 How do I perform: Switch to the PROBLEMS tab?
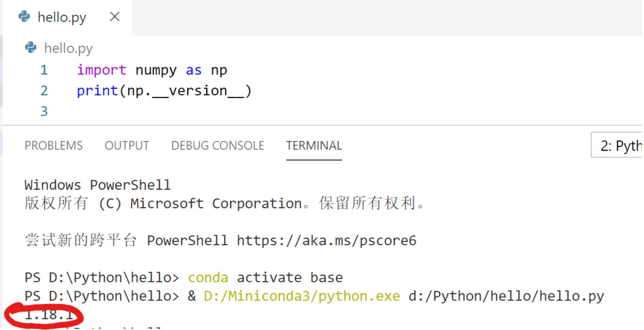click(x=53, y=145)
